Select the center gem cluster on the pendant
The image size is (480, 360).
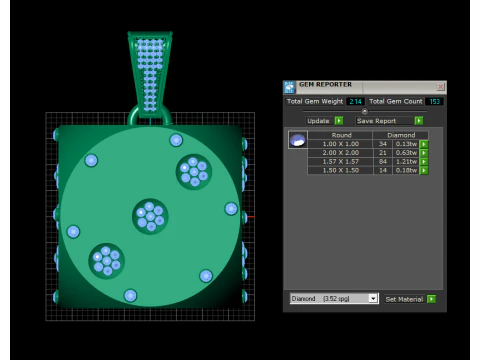(150, 216)
